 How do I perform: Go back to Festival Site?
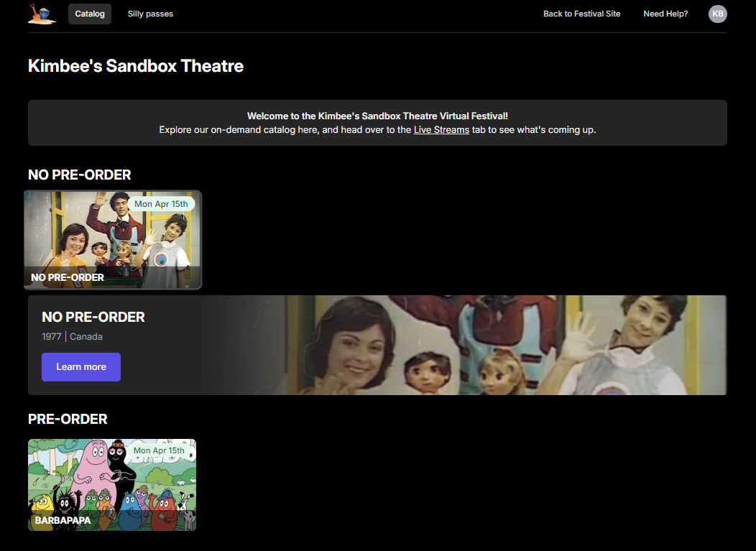coord(581,14)
